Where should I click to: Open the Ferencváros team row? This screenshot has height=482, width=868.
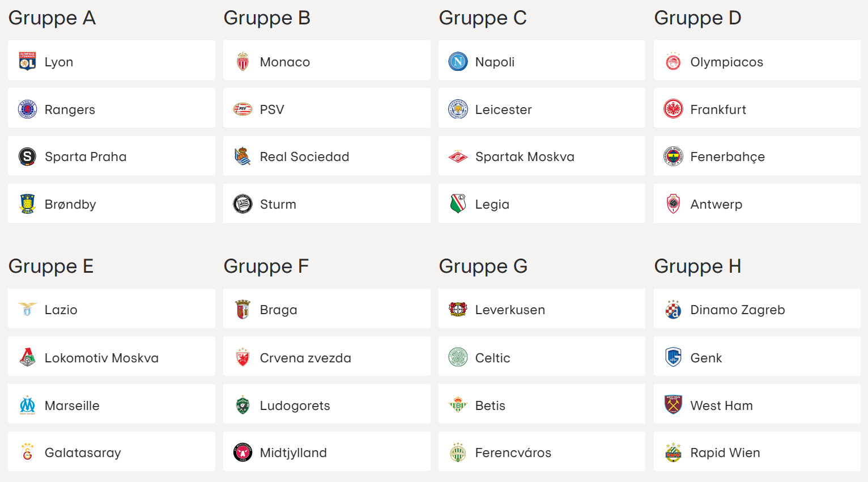[542, 451]
